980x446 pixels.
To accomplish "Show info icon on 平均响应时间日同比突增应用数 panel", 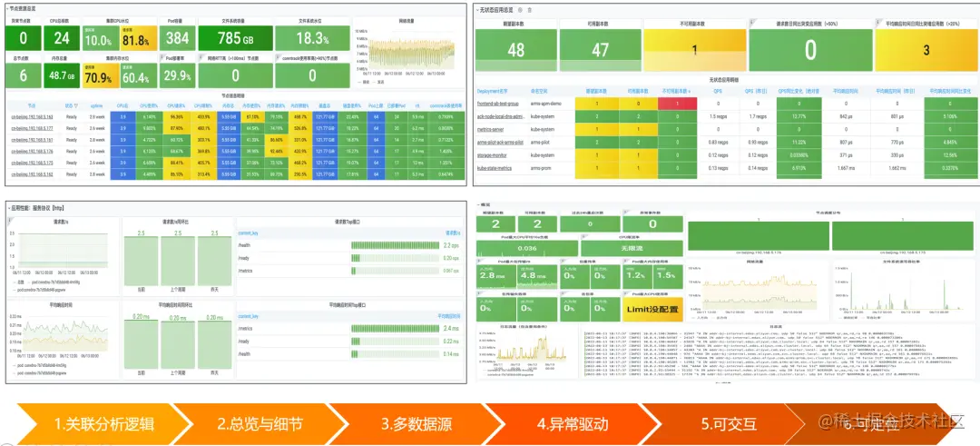I will pyautogui.click(x=877, y=21).
